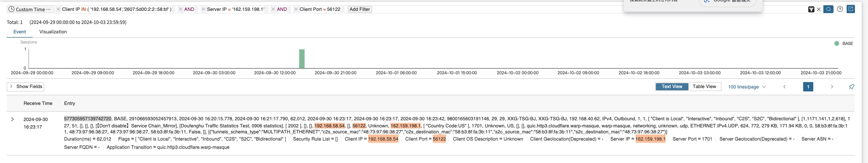The height and width of the screenshot is (163, 868).
Task: Select the Event tab
Action: click(x=19, y=32)
